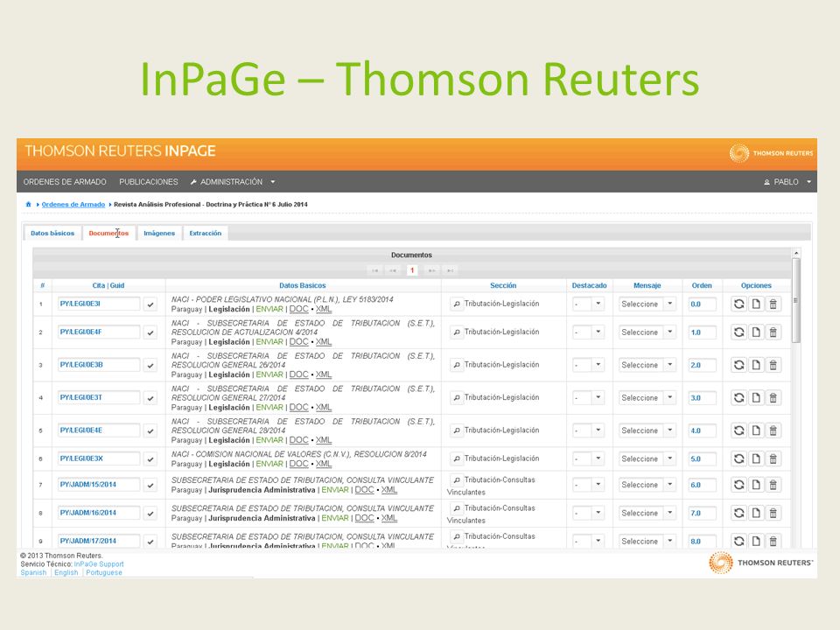This screenshot has width=840, height=630.
Task: Click page icon for row 4 PY/LEGI/0E3T
Action: (756, 397)
